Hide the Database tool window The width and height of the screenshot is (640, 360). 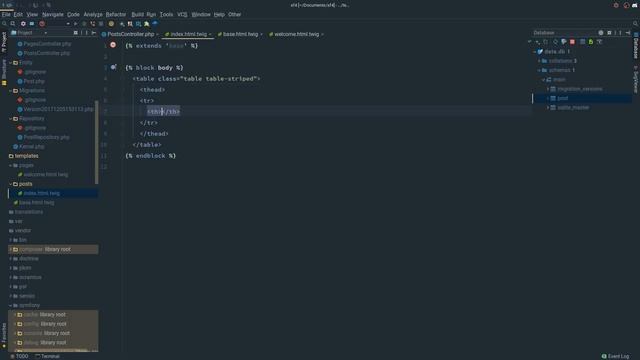click(628, 33)
